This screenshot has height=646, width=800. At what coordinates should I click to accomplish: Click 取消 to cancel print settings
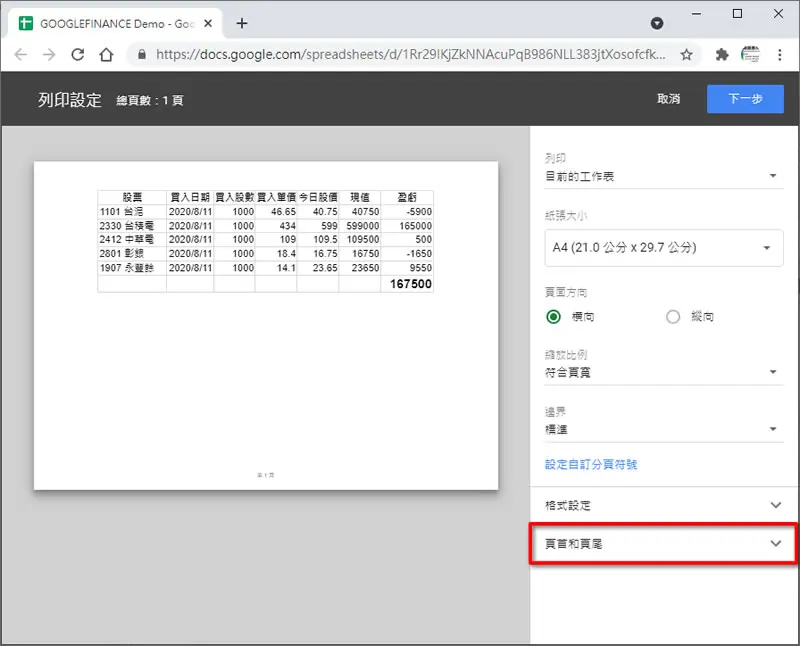668,99
